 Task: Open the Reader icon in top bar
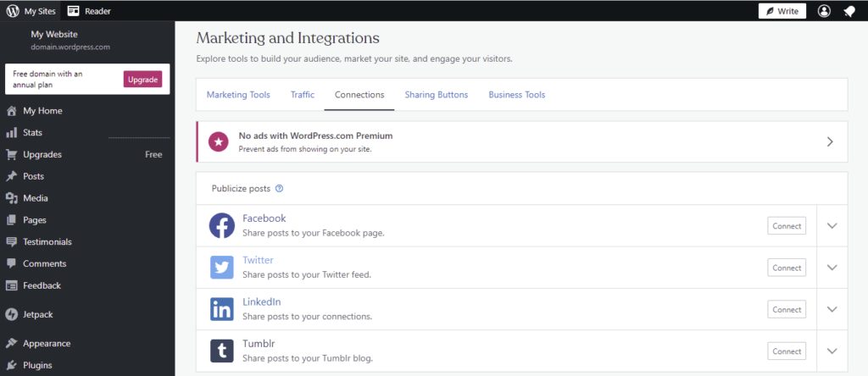click(73, 11)
